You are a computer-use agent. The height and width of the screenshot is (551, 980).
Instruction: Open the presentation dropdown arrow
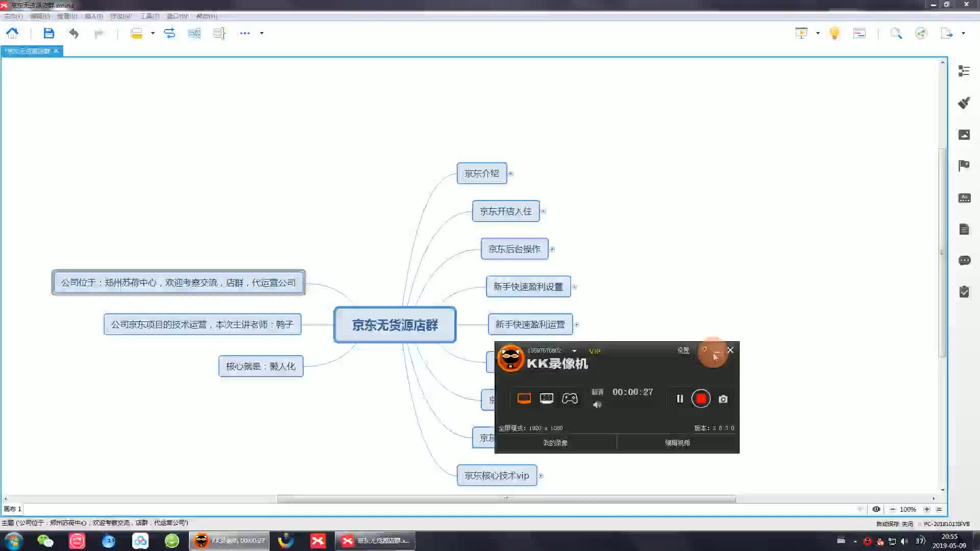click(x=818, y=34)
